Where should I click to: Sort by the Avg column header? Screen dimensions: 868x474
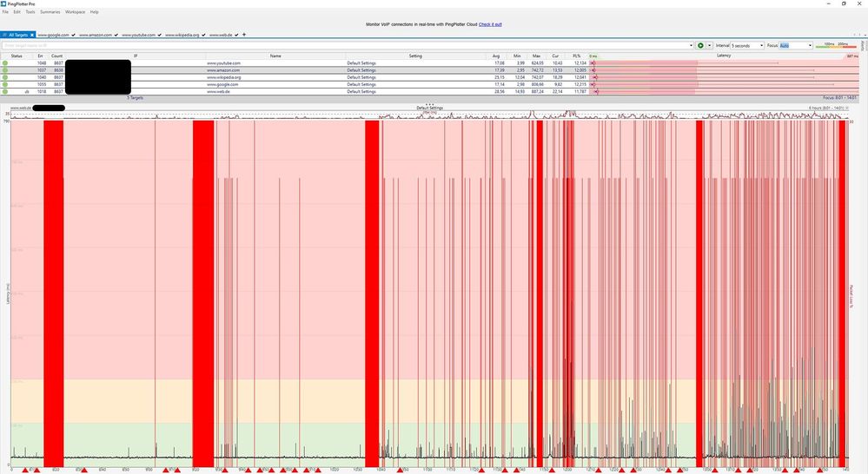(x=496, y=56)
